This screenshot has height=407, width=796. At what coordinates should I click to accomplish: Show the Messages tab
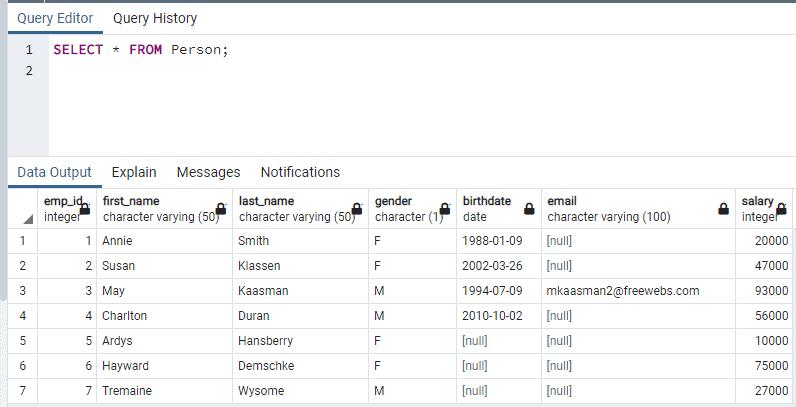click(208, 172)
